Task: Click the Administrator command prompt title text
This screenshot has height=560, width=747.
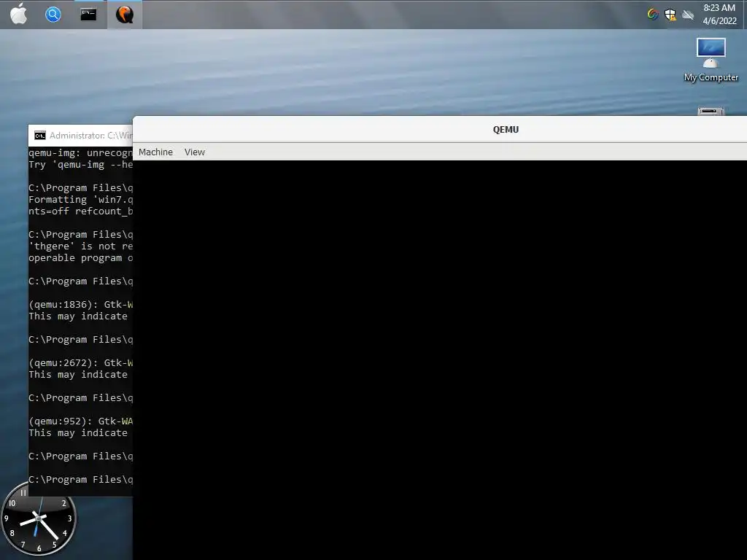Action: (90, 136)
